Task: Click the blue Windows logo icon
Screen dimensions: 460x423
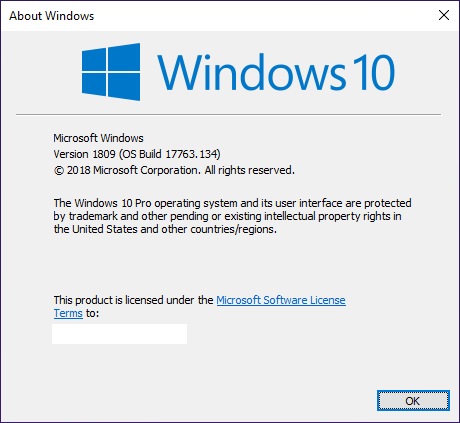Action: [x=111, y=72]
